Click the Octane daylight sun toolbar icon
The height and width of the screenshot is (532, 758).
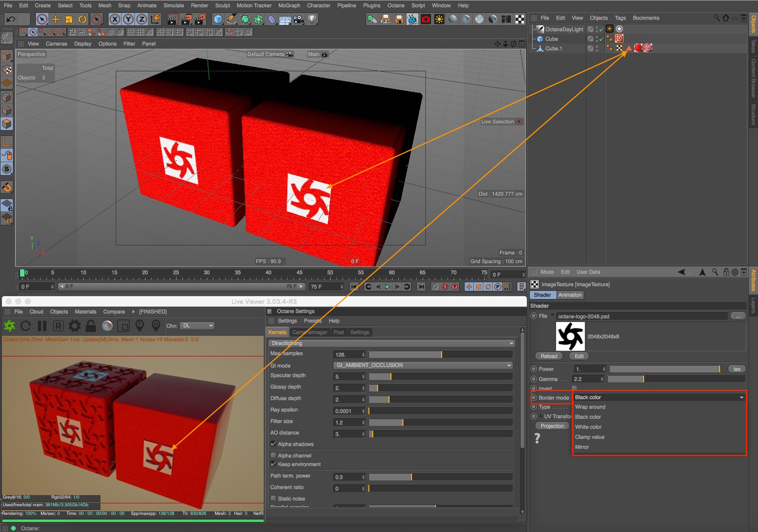tap(439, 19)
